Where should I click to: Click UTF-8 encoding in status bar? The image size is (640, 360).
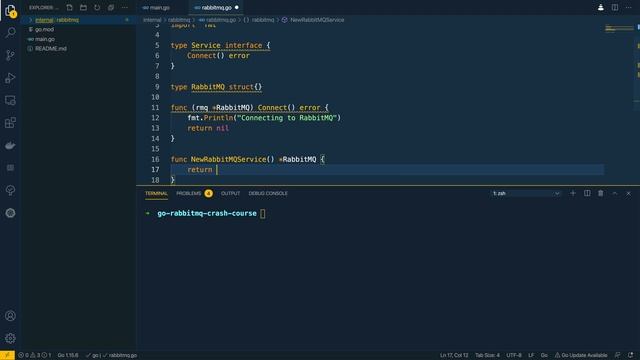514,355
